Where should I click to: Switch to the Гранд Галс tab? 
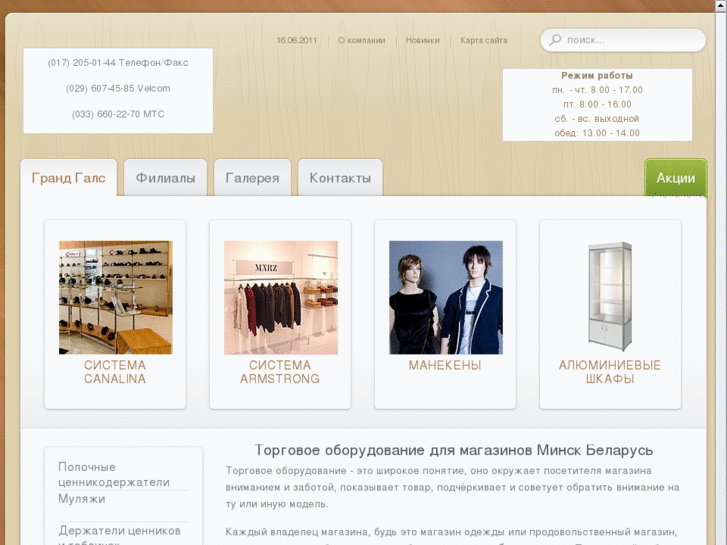pyautogui.click(x=69, y=178)
